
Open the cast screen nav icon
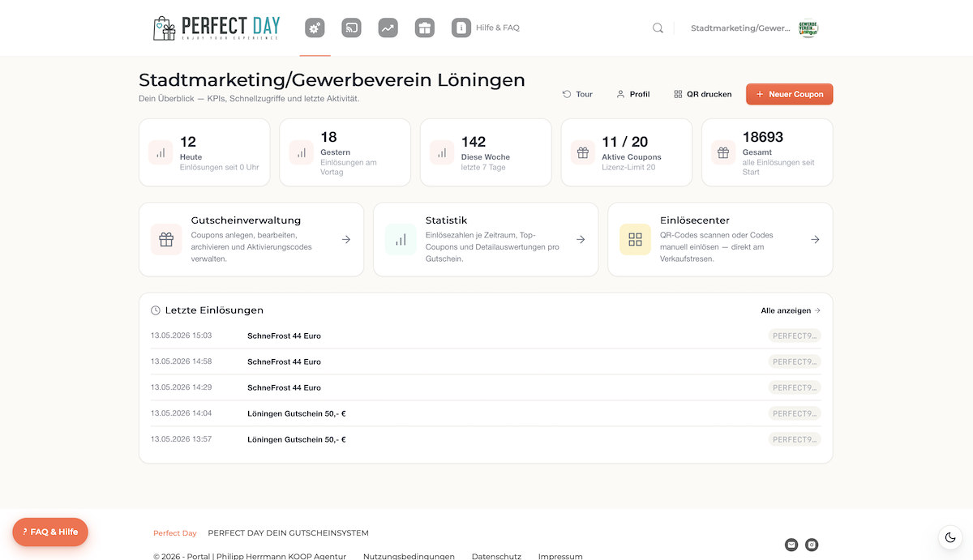pos(351,28)
